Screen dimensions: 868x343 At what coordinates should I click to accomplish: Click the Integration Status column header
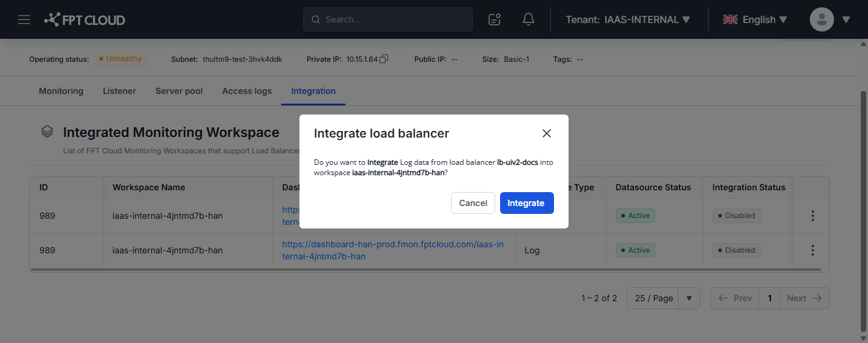click(749, 187)
